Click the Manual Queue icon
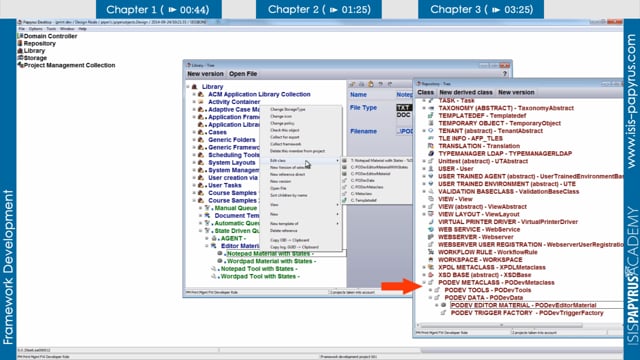640x360 pixels. (207, 208)
